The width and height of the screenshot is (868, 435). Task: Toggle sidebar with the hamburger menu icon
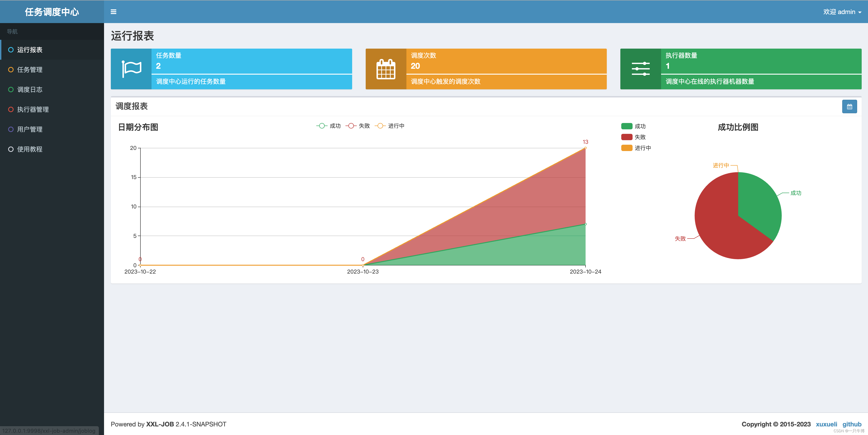click(114, 12)
